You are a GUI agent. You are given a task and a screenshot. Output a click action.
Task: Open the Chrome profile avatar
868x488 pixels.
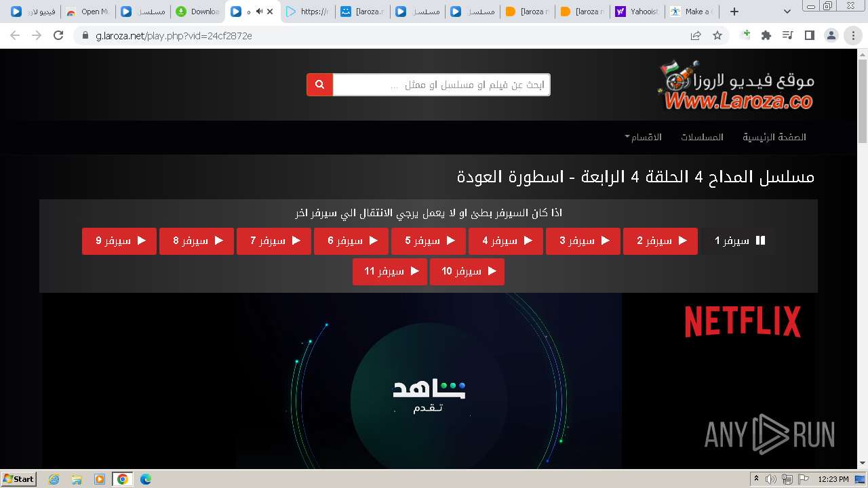831,35
